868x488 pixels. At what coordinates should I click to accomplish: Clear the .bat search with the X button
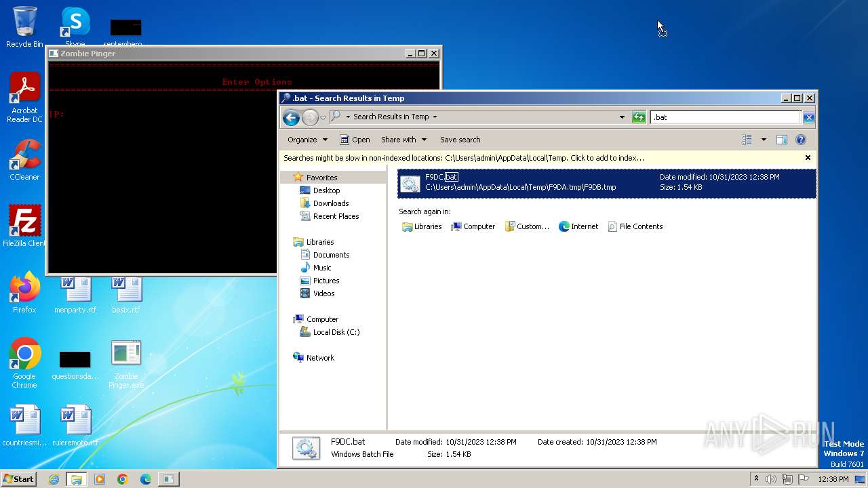coord(808,117)
